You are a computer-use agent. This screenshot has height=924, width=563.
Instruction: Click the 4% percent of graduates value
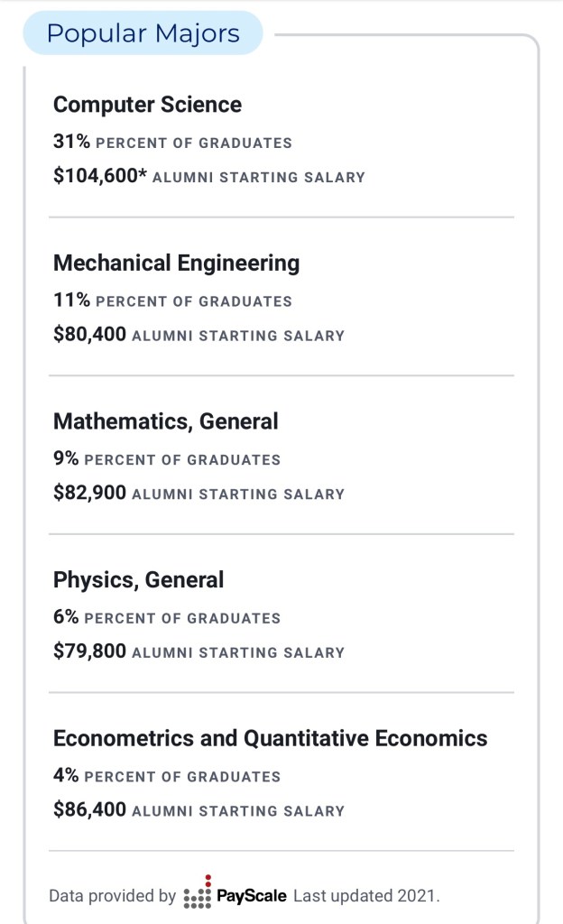point(66,776)
